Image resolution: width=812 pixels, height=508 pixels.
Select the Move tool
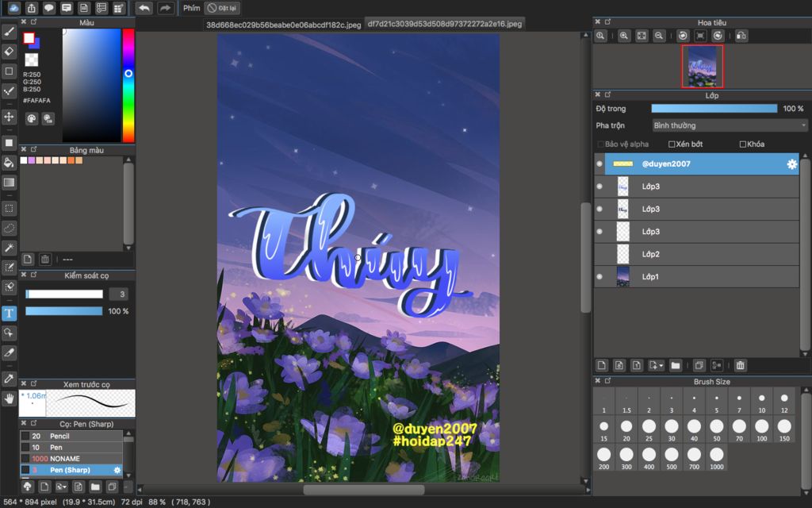[10, 117]
